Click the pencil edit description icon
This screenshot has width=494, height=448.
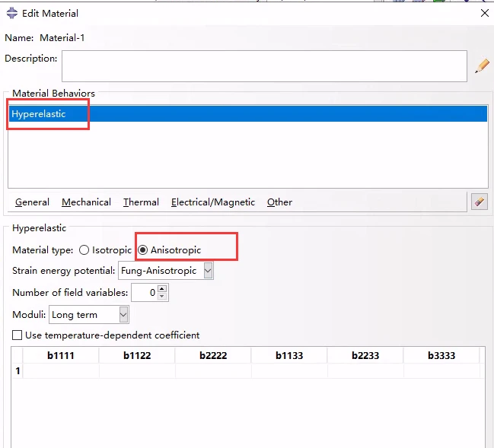click(x=483, y=66)
